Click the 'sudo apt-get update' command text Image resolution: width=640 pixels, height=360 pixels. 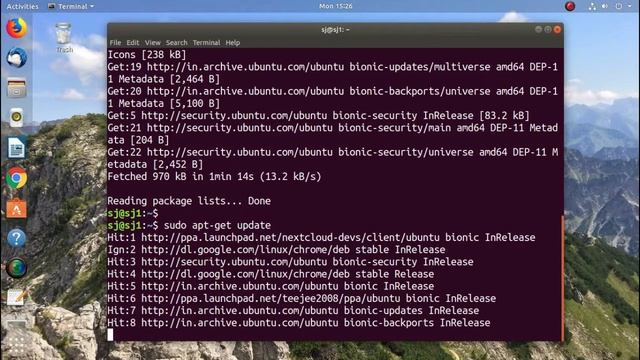point(217,225)
